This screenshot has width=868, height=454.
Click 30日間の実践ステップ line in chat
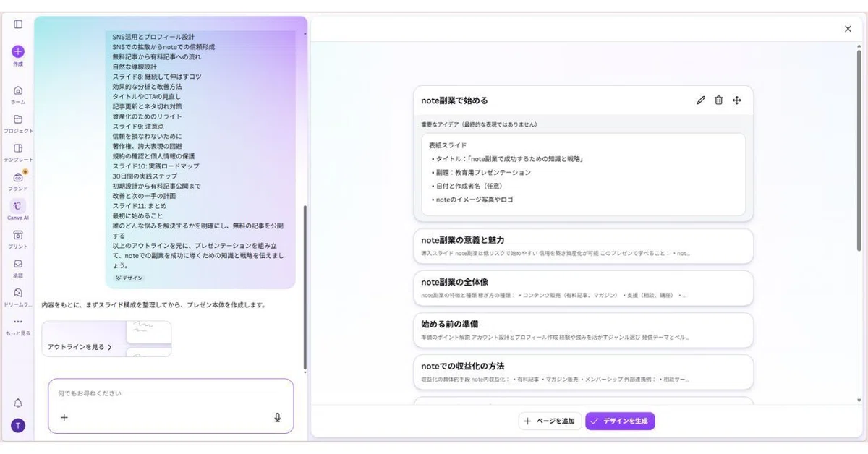click(145, 176)
